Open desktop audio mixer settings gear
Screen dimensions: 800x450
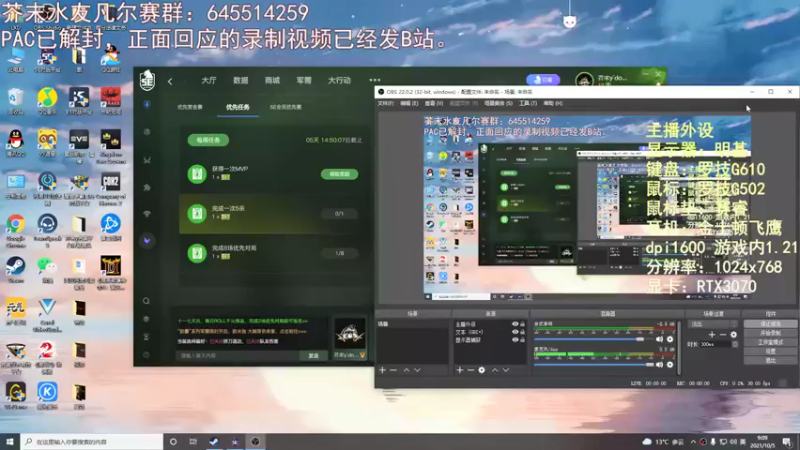click(x=670, y=339)
